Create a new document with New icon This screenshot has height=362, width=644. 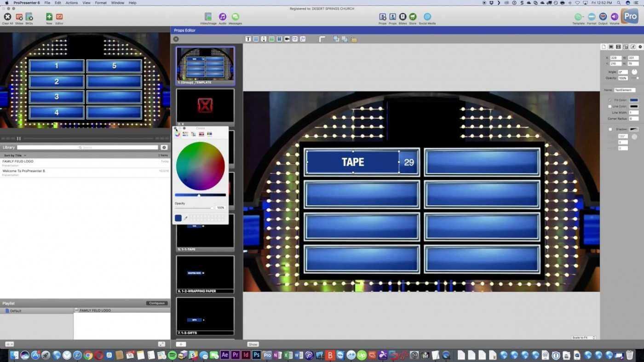49,17
